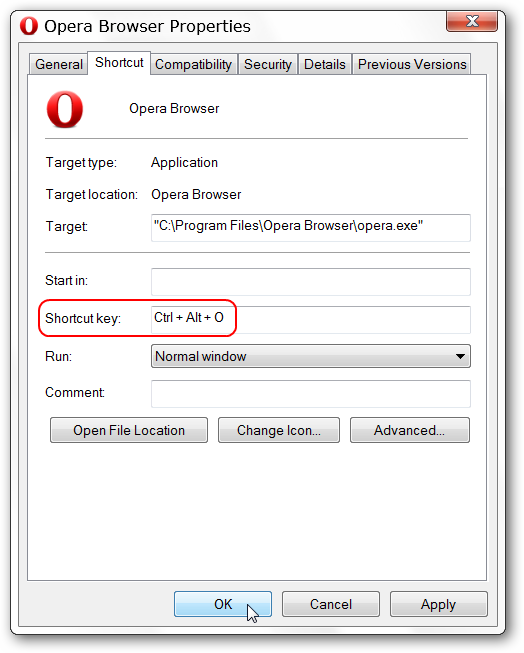The width and height of the screenshot is (524, 653).
Task: Open the Change Icon dialog
Action: 279,430
